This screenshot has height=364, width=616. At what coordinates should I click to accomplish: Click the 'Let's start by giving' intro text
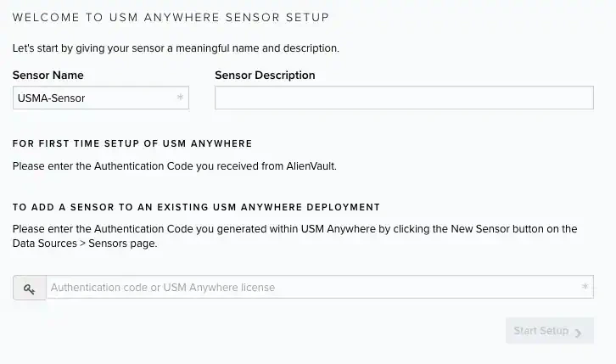click(176, 48)
